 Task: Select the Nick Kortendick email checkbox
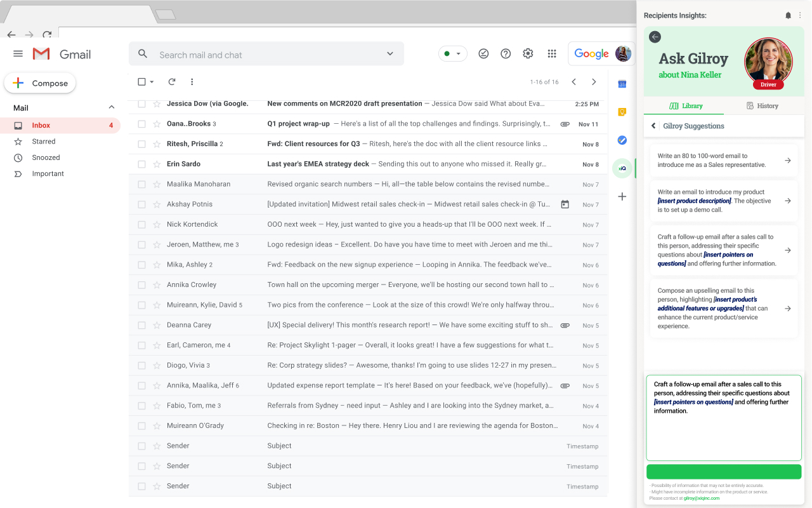(141, 224)
